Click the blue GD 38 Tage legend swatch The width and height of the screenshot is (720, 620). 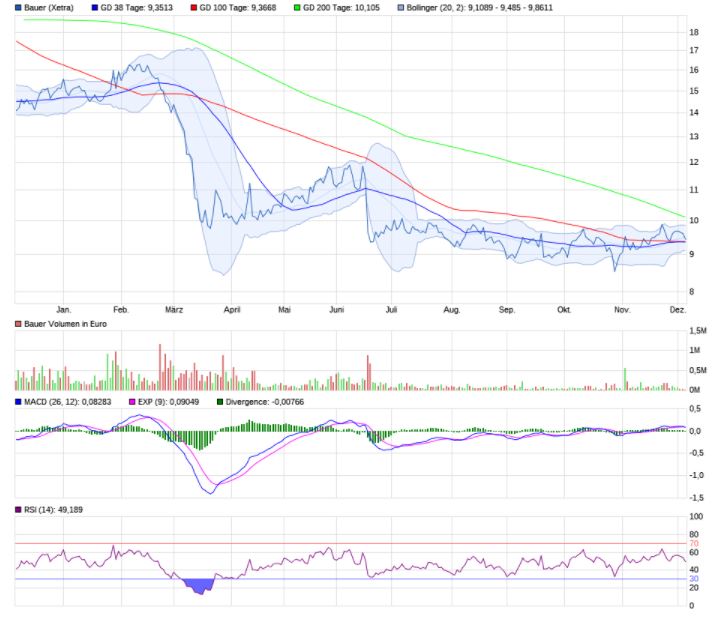pyautogui.click(x=95, y=7)
